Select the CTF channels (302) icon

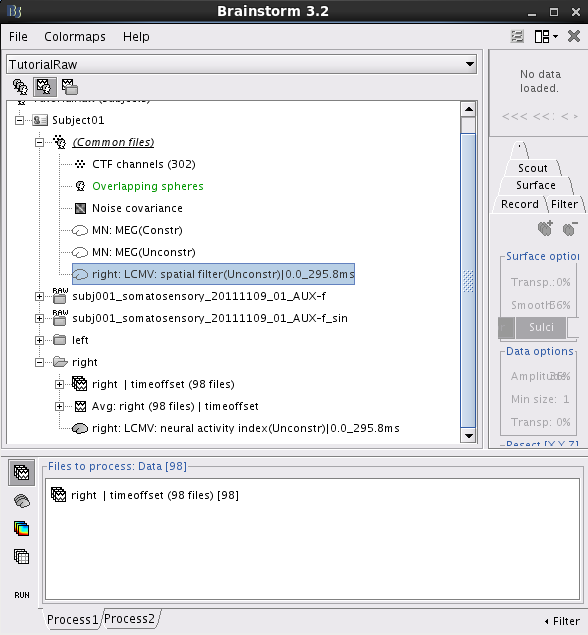pyautogui.click(x=80, y=164)
